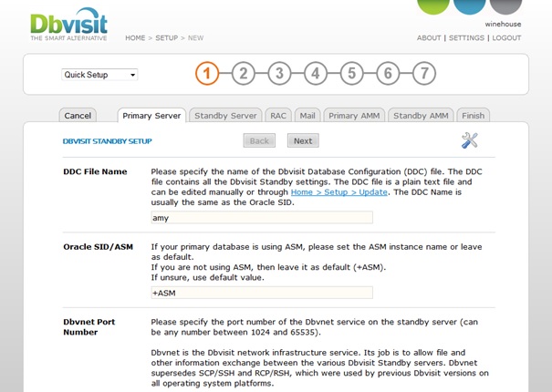
Task: Click the Oracle SID/ASM label
Action: (x=99, y=247)
